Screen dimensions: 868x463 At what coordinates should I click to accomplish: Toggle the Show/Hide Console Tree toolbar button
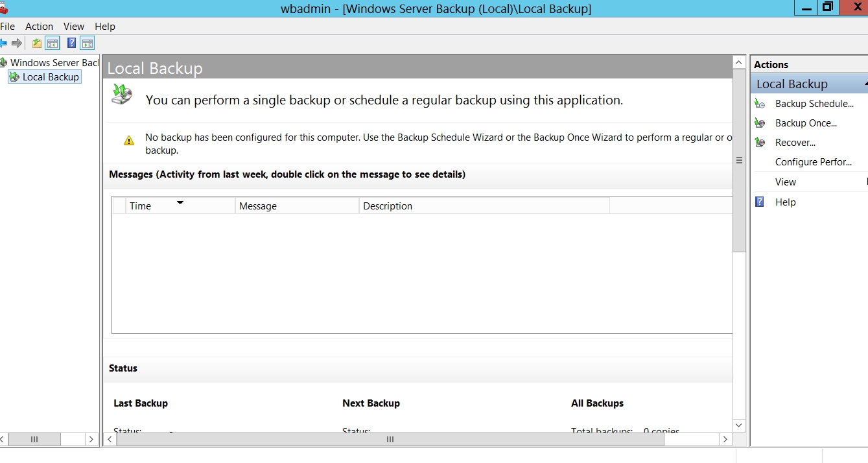coord(53,43)
